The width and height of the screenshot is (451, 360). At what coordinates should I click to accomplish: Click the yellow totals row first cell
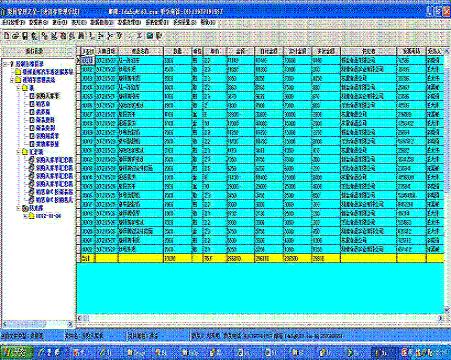click(88, 258)
